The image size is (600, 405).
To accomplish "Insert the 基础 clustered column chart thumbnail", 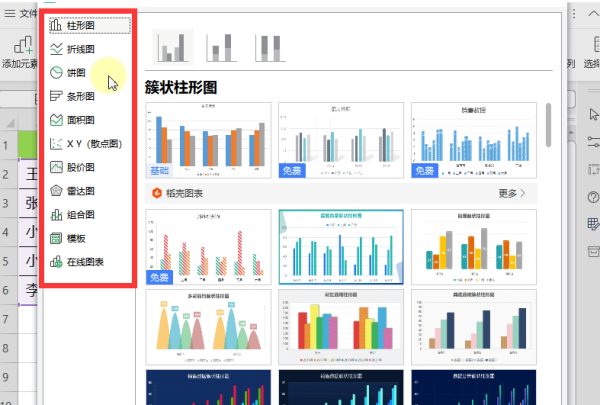I will [208, 140].
